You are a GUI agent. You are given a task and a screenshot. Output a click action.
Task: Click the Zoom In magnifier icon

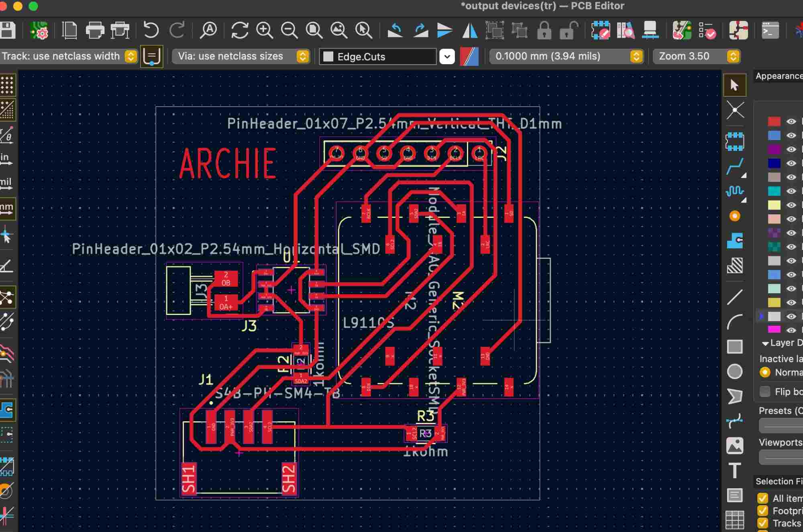(x=265, y=31)
